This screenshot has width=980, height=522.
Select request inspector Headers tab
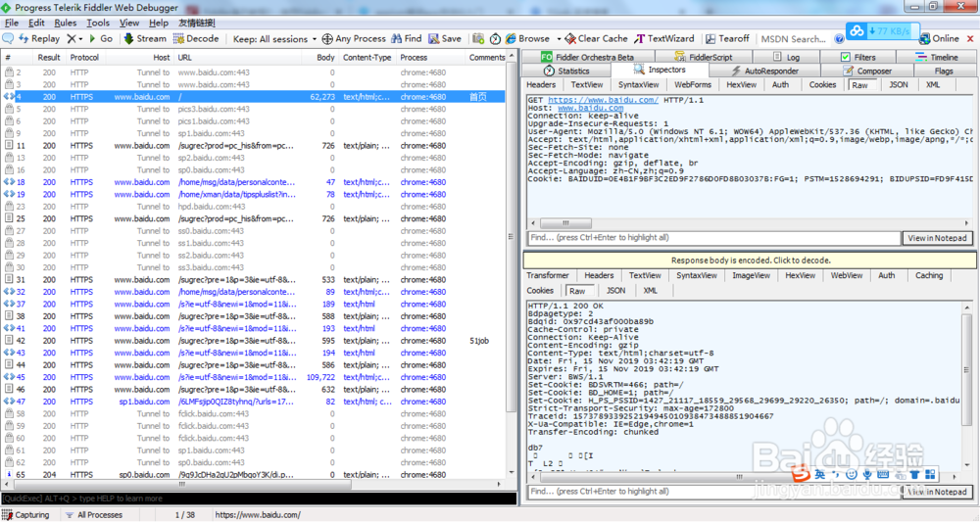pos(541,85)
